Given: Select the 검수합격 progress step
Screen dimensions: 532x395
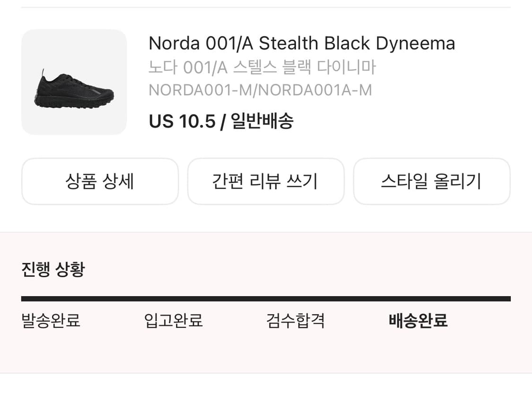Looking at the screenshot, I should coord(296,320).
